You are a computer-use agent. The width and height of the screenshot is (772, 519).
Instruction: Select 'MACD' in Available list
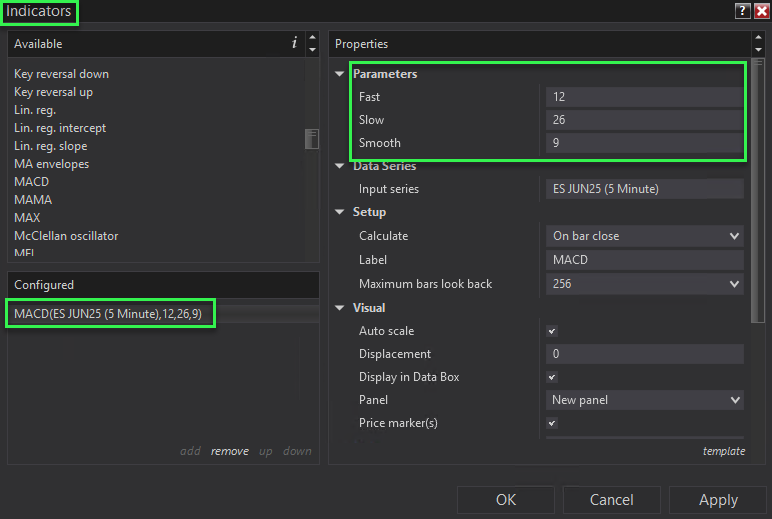pyautogui.click(x=32, y=182)
